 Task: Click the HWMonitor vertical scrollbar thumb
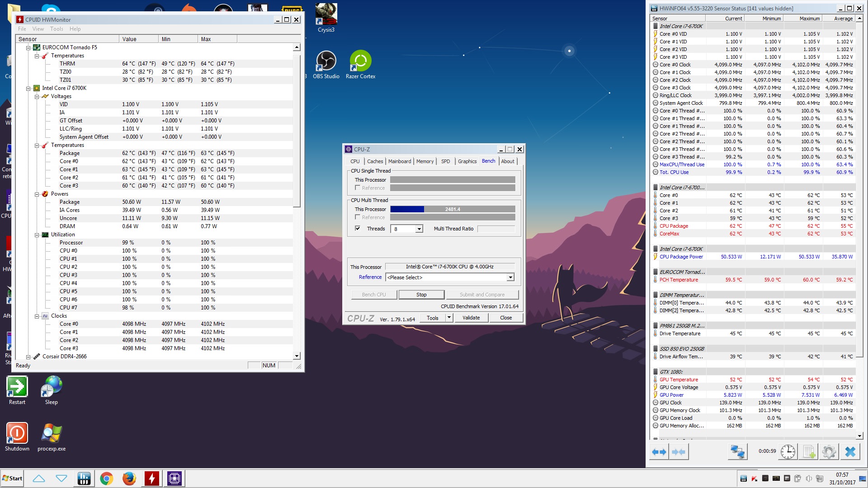(x=297, y=131)
